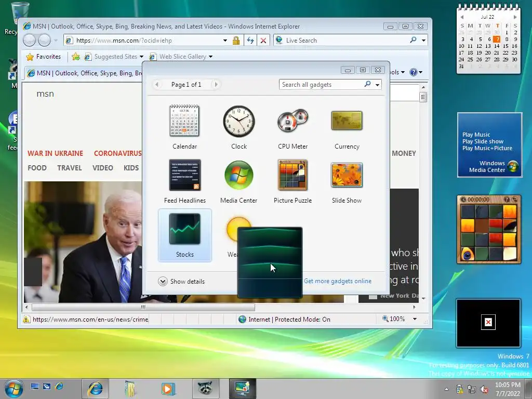Go to next gadget gallery page
Image resolution: width=532 pixels, height=399 pixels.
pyautogui.click(x=216, y=85)
